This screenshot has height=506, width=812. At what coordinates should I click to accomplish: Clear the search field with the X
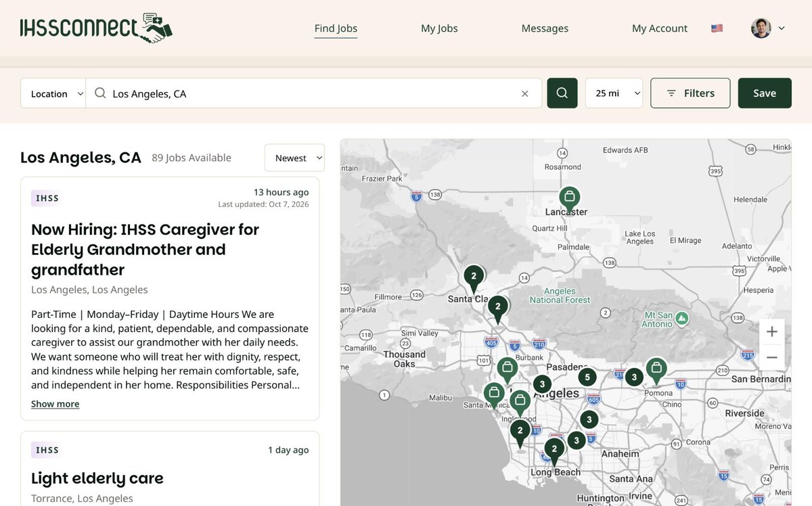(524, 93)
